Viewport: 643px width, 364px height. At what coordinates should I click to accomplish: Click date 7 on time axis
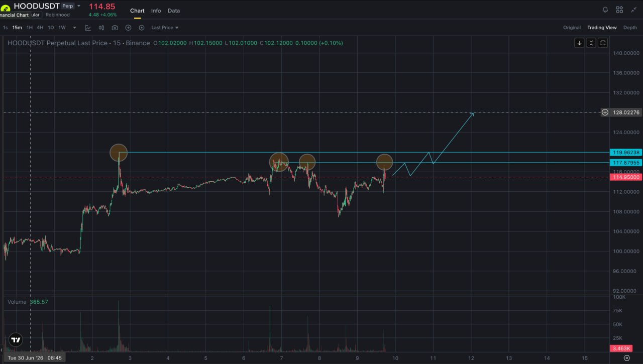pos(281,358)
